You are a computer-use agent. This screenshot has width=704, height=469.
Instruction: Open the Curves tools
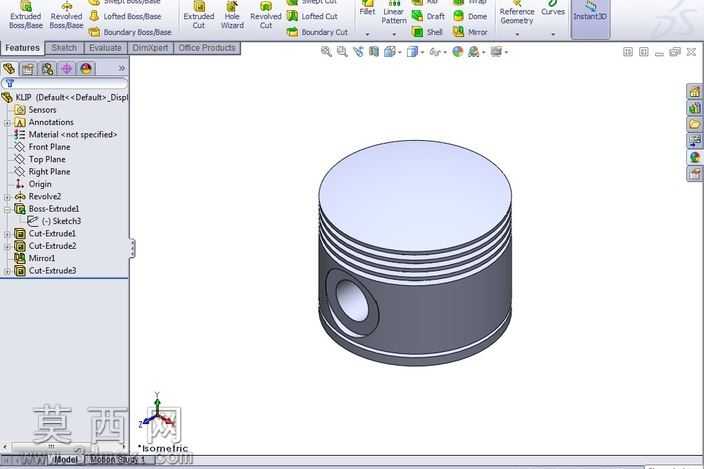[553, 9]
